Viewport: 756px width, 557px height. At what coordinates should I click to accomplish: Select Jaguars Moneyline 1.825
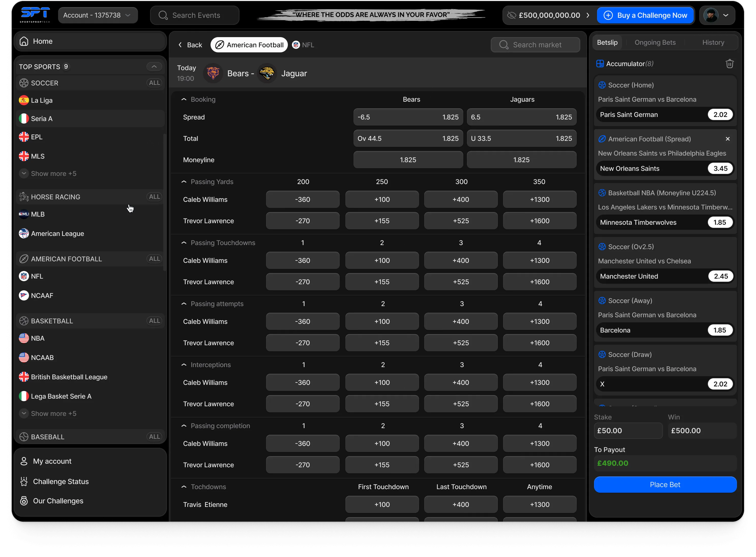click(x=521, y=160)
